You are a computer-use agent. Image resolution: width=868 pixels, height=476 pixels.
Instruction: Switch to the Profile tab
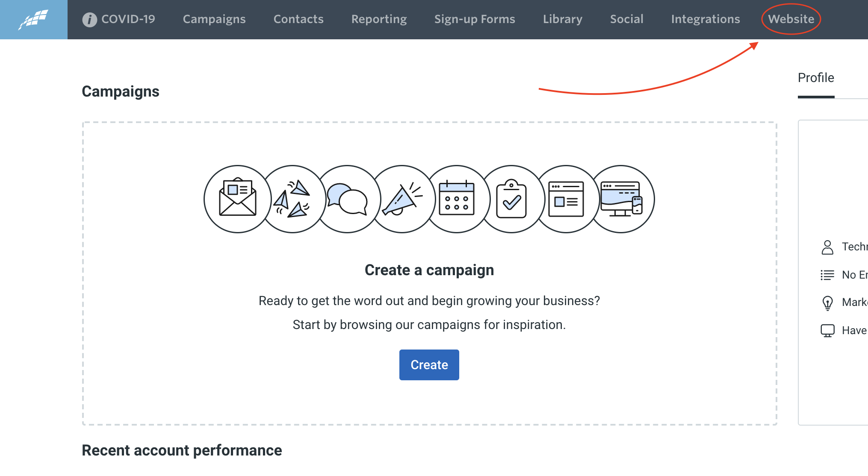816,78
